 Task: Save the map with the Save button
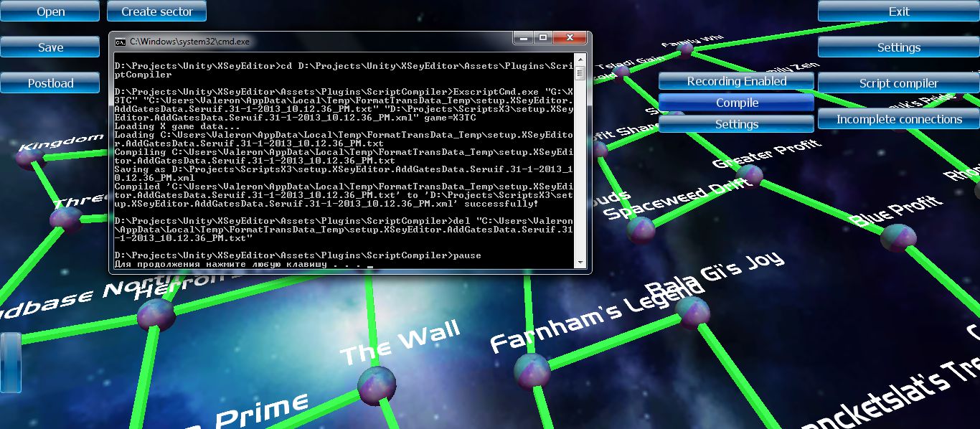pyautogui.click(x=50, y=47)
